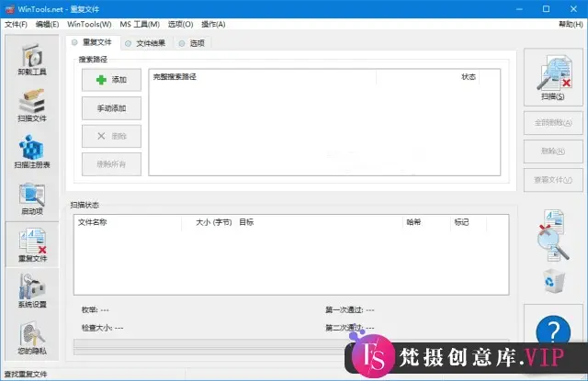The height and width of the screenshot is (381, 588).
Task: Click the 哈希 column header
Action: (x=426, y=222)
